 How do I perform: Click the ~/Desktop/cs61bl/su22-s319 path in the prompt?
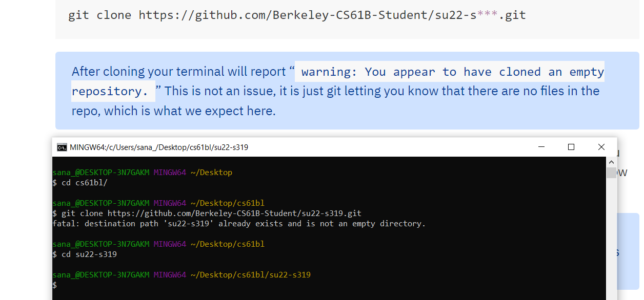coord(250,275)
